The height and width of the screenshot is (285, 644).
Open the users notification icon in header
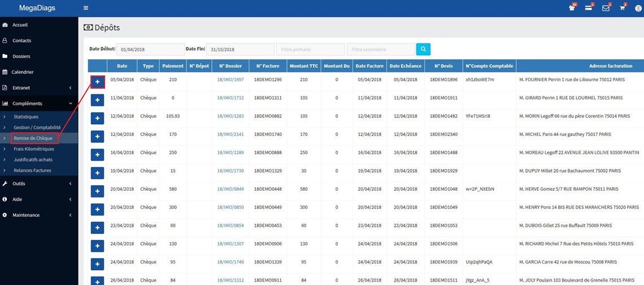click(x=572, y=8)
